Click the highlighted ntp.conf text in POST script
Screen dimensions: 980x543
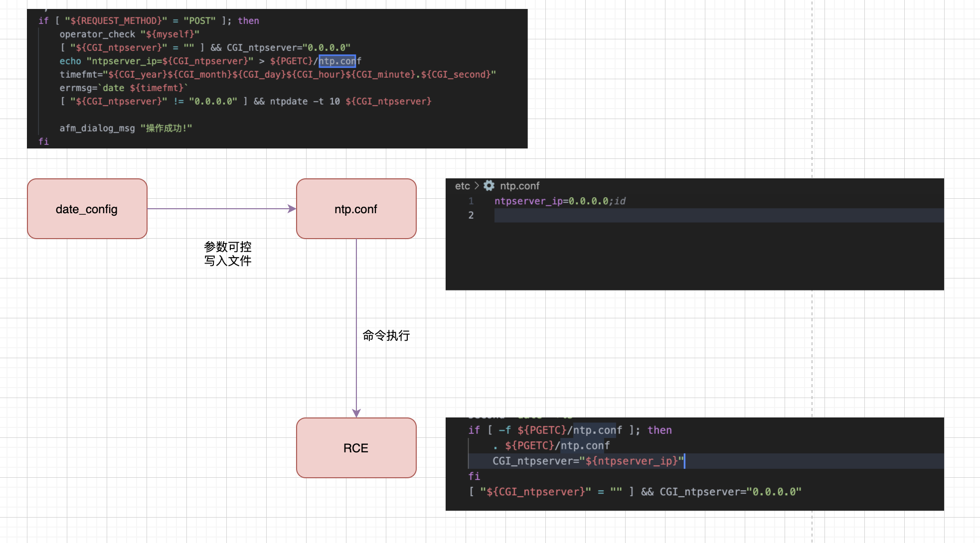(x=337, y=61)
